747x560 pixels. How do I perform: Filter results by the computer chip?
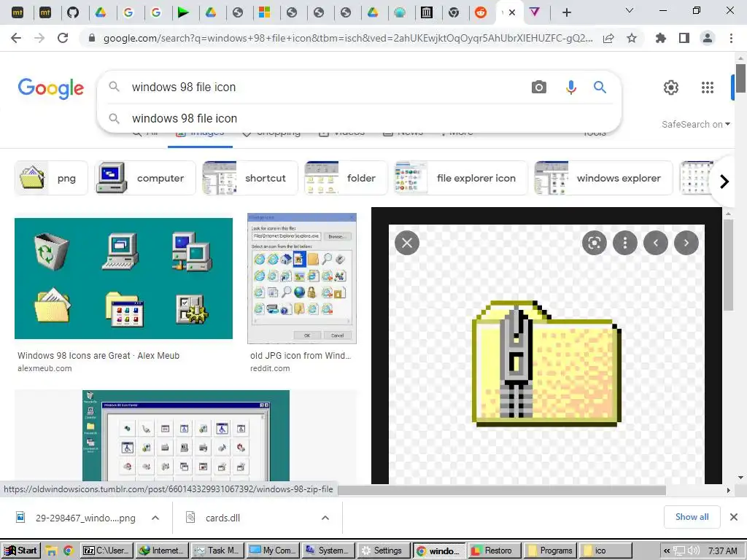tap(145, 178)
